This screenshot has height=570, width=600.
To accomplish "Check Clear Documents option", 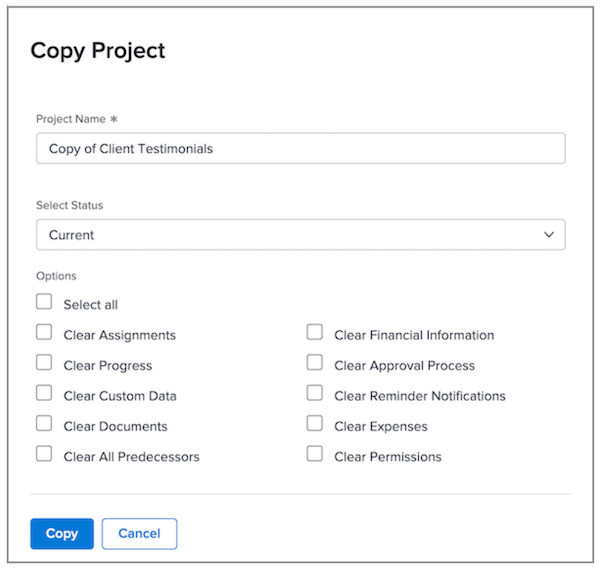I will (x=44, y=424).
